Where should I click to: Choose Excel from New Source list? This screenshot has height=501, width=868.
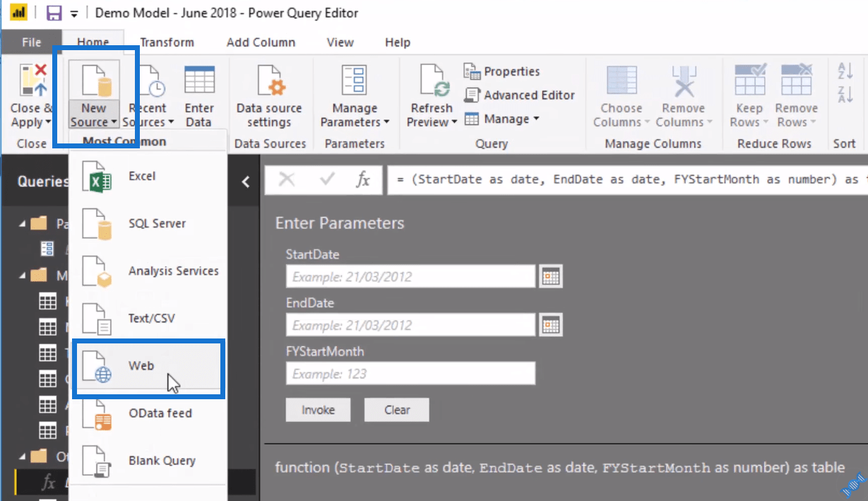click(148, 176)
